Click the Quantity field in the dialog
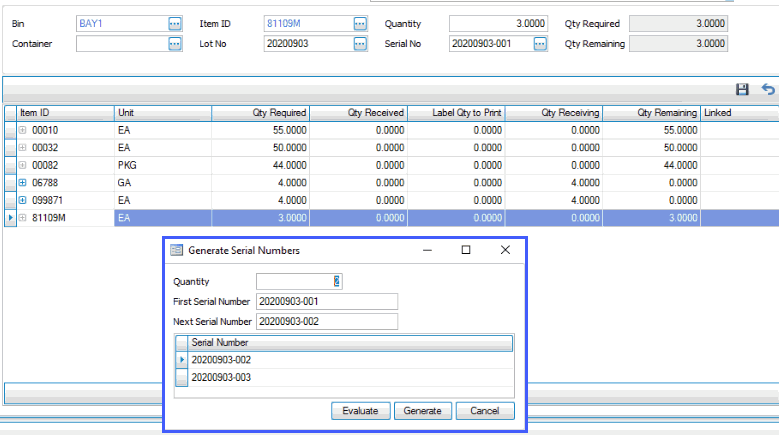The height and width of the screenshot is (435, 779). tap(299, 282)
